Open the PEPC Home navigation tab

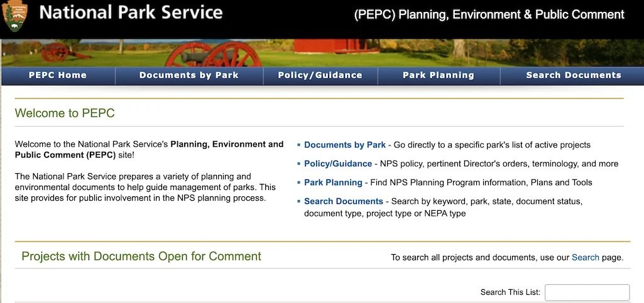point(58,75)
